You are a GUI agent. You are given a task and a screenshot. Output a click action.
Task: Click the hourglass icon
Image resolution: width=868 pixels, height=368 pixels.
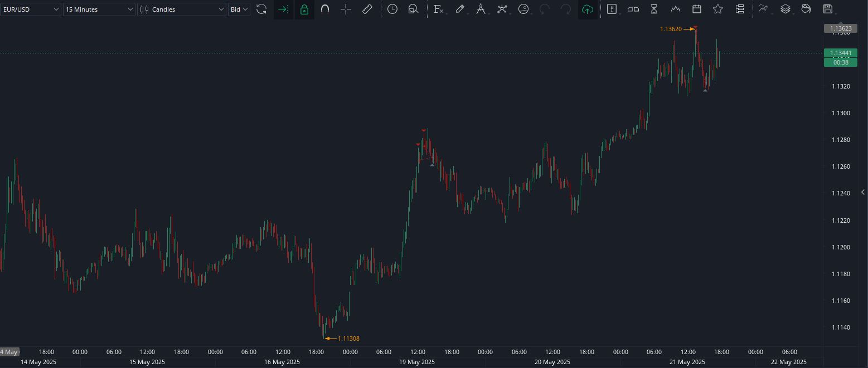tap(654, 9)
